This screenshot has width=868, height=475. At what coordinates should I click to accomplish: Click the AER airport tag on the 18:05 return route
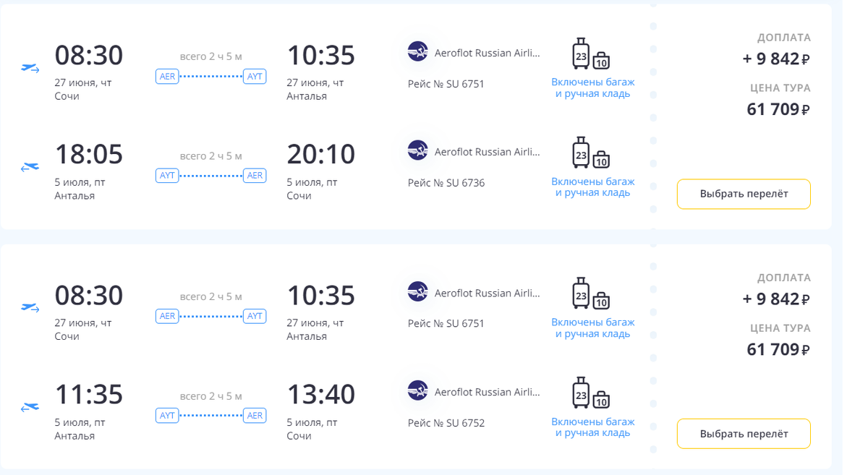tap(255, 175)
